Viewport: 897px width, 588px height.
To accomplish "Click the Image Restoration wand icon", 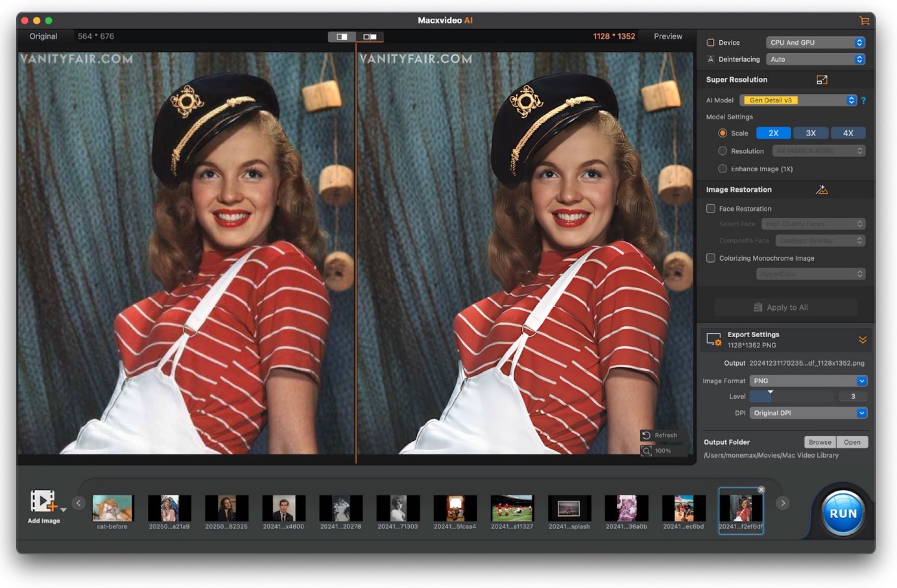I will click(822, 189).
